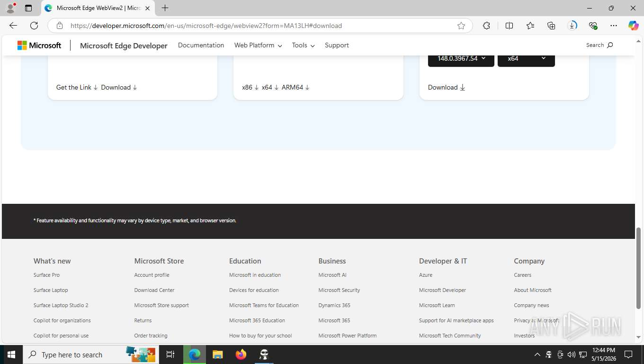Open Microsoft in education link
644x364 pixels.
click(x=255, y=275)
